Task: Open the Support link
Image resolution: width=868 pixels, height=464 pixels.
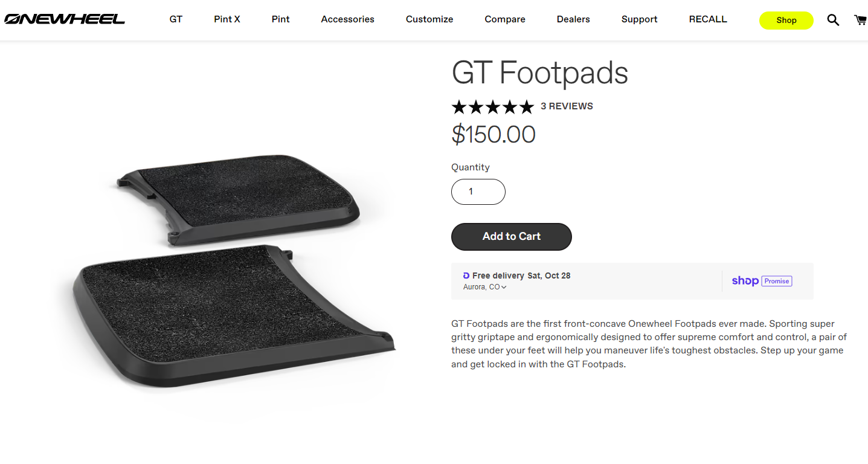Action: [x=639, y=19]
